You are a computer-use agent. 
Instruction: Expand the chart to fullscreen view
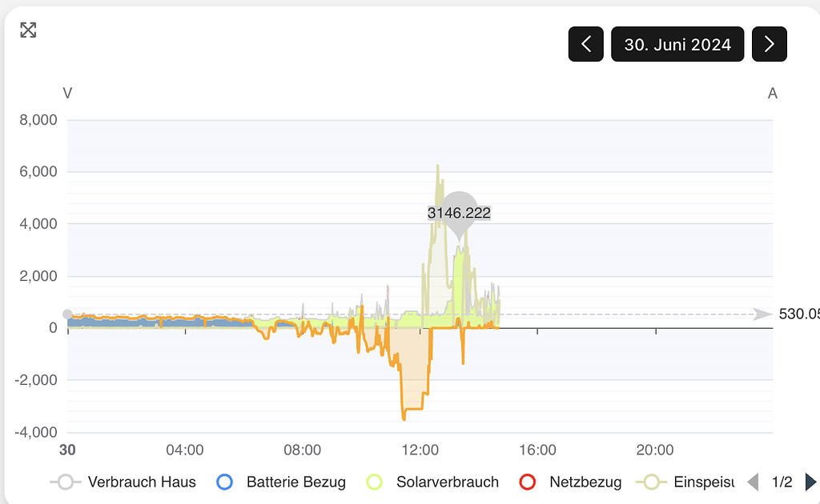coord(29,30)
